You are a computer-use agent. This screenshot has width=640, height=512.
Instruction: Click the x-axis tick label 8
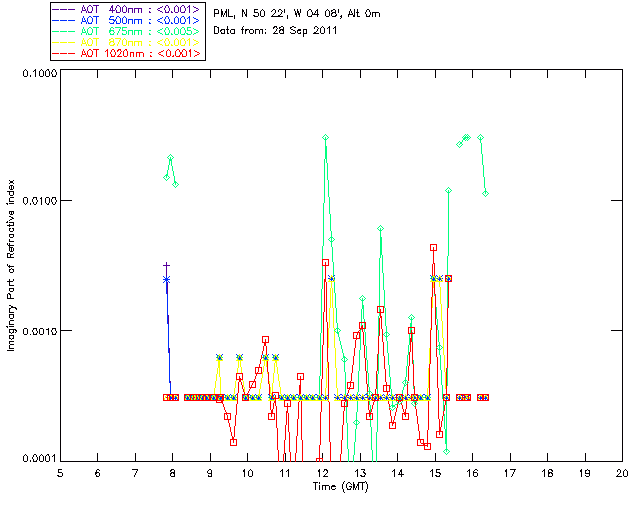173,473
